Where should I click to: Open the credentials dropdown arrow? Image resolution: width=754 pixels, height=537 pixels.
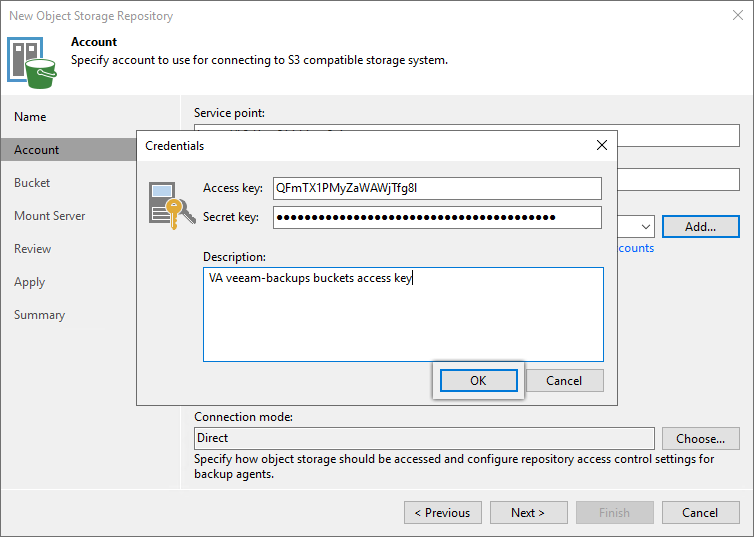coord(645,227)
